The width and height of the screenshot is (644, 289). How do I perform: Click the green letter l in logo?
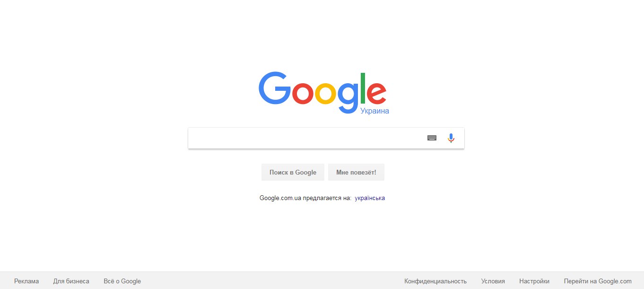pyautogui.click(x=363, y=88)
